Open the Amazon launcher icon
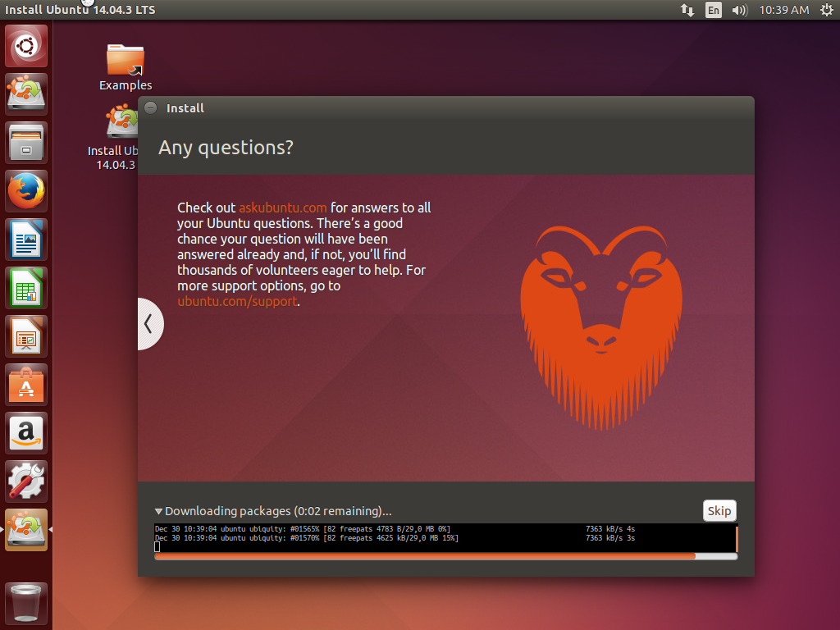This screenshot has width=840, height=630. point(26,433)
